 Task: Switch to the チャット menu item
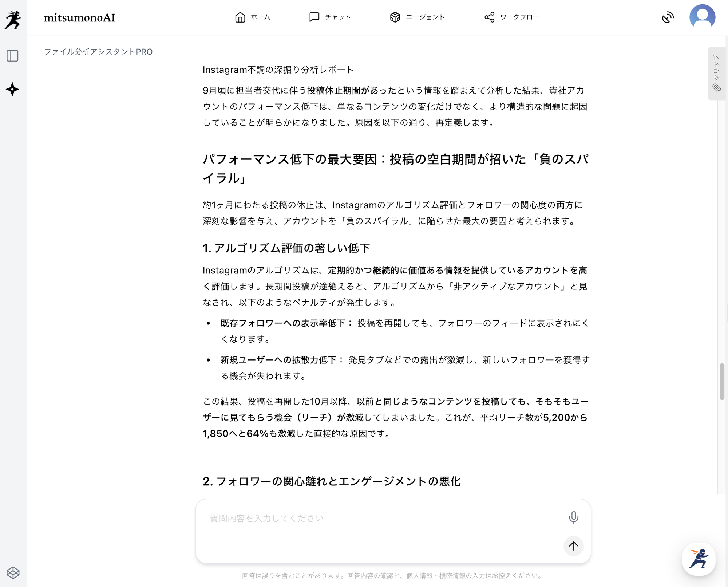(330, 17)
